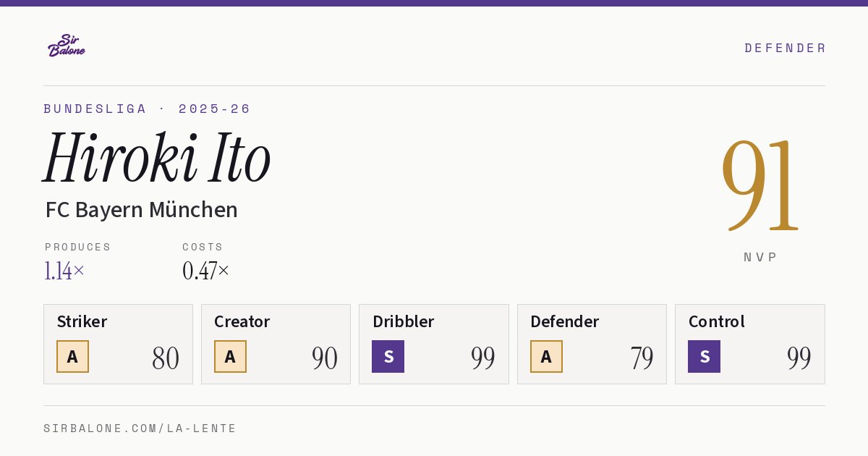
Task: Click the Sir Balone logo
Action: [67, 46]
